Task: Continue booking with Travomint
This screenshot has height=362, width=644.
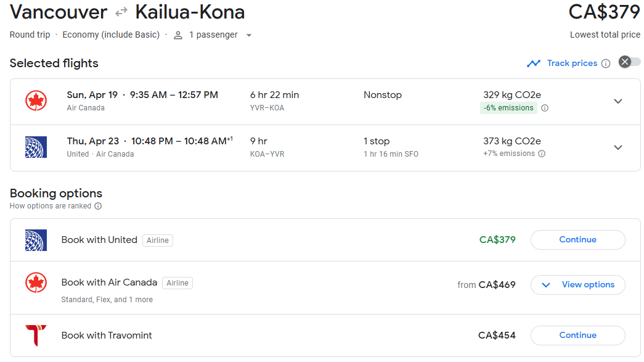Action: click(577, 335)
